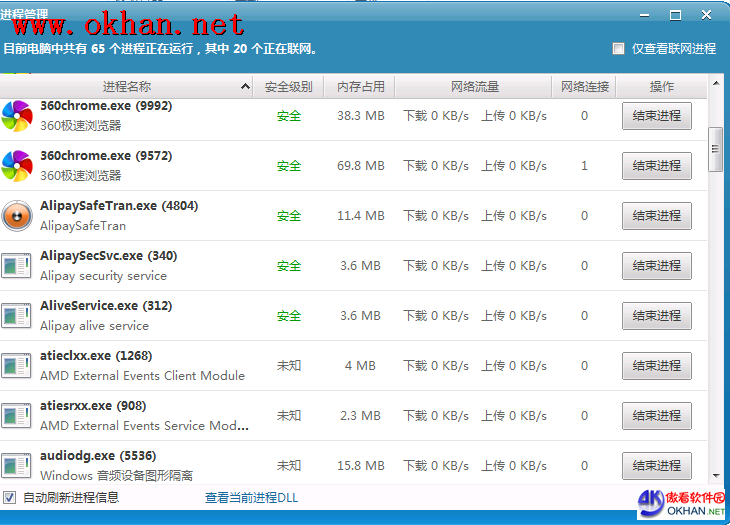
Task: Click the atiesrxx.exe process icon
Action: coord(17,416)
